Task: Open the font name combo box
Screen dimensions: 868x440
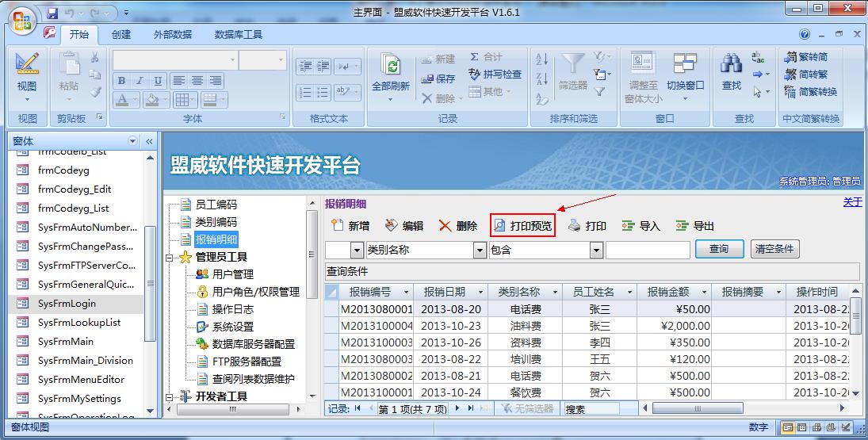Action: pyautogui.click(x=175, y=59)
